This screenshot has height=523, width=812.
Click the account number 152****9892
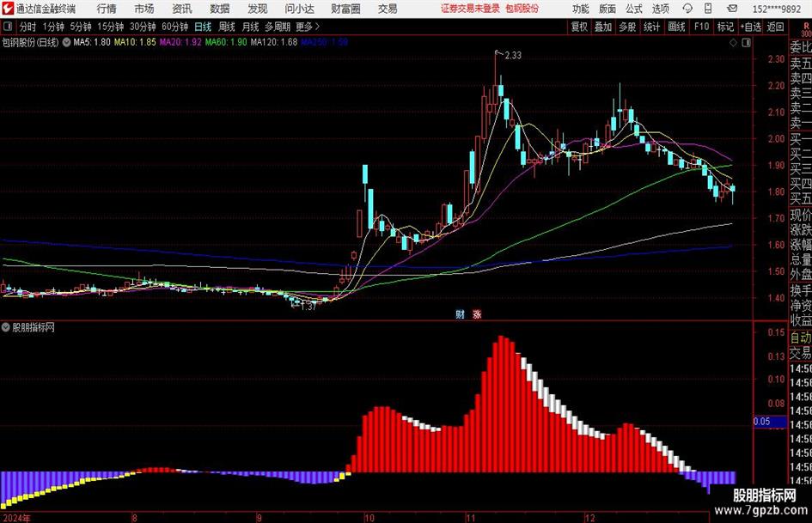coord(777,9)
